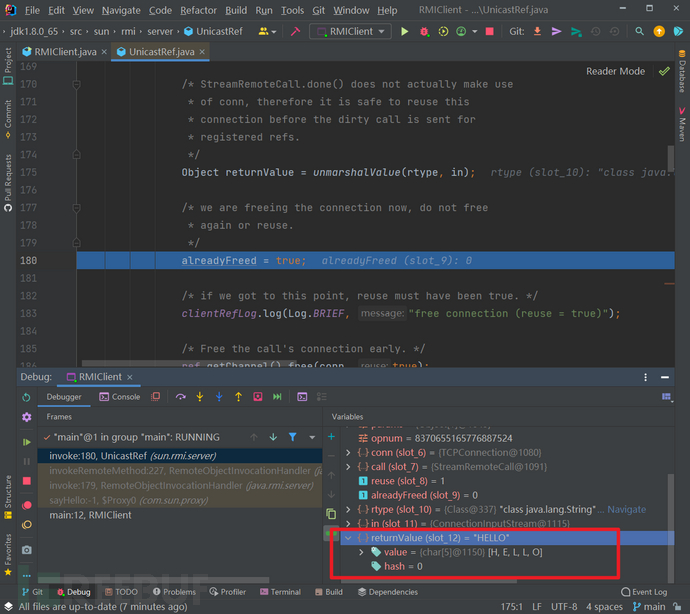Image resolution: width=690 pixels, height=614 pixels.
Task: Click main Git branch widget
Action: (x=649, y=607)
